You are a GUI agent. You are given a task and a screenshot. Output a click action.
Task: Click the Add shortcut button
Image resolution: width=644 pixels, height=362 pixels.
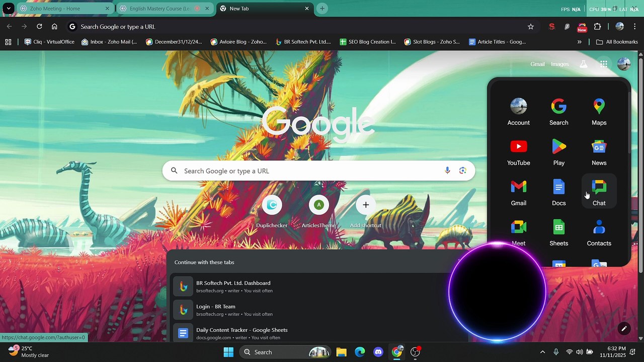point(366,212)
